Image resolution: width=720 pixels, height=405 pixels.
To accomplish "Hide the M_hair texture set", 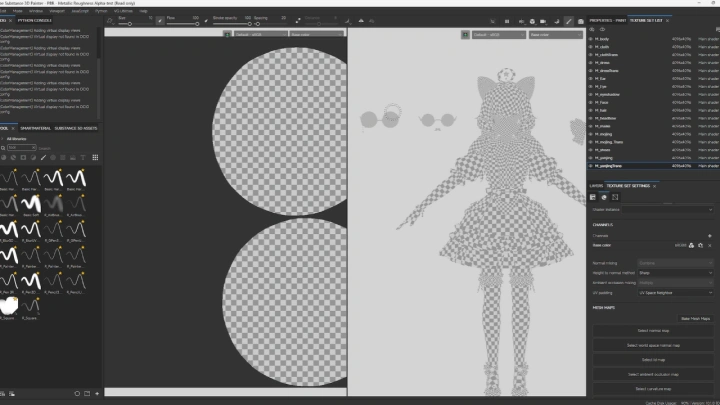I will [x=591, y=110].
